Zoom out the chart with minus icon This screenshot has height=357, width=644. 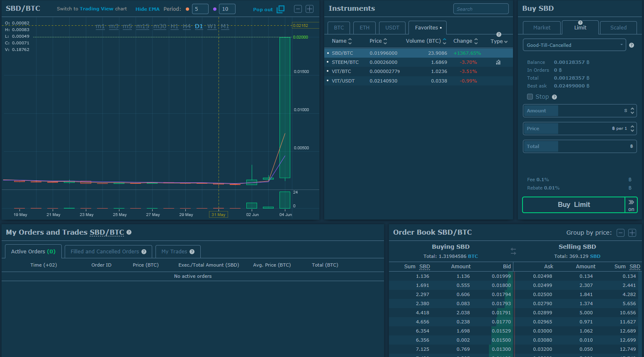pyautogui.click(x=298, y=9)
